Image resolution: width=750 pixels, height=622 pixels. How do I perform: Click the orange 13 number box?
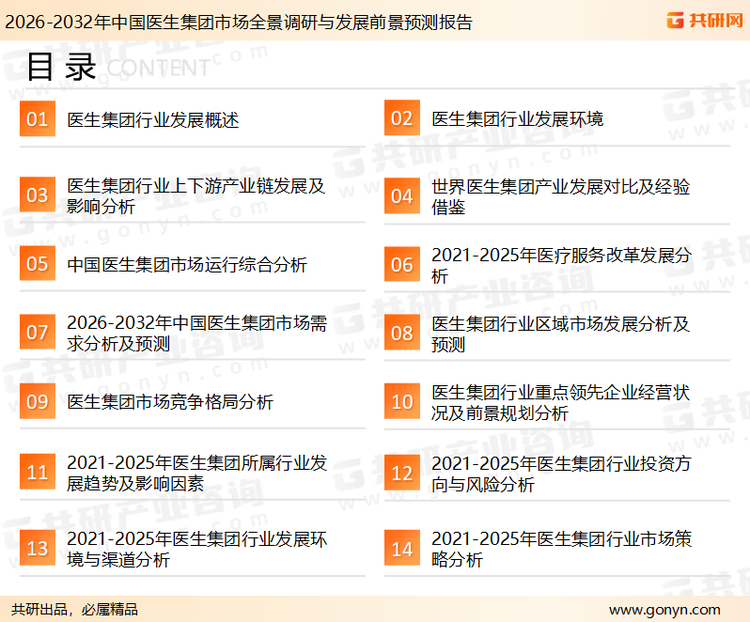(37, 548)
